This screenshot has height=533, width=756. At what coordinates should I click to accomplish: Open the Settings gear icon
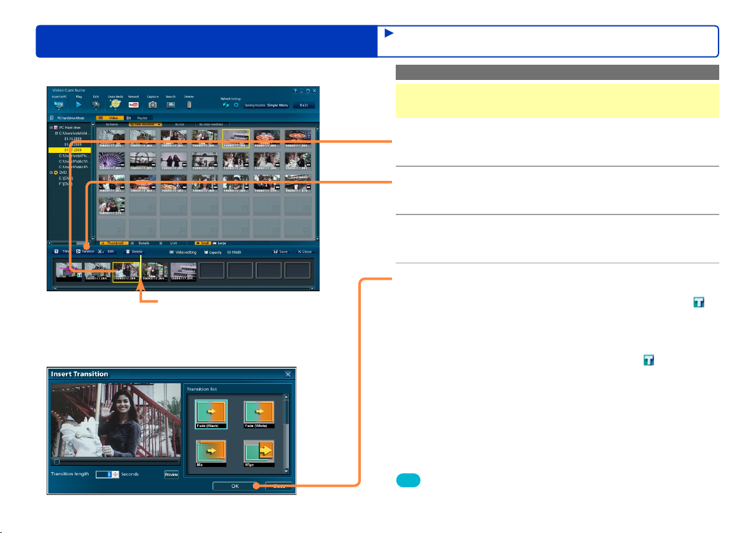click(x=236, y=105)
